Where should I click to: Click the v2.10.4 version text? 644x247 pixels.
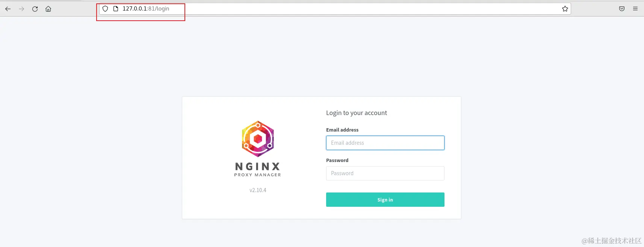click(258, 190)
